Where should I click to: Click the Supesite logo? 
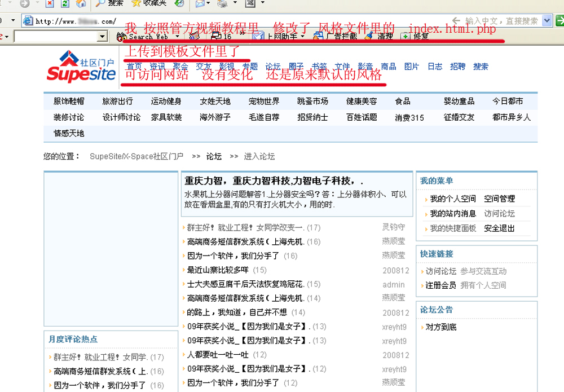click(81, 66)
